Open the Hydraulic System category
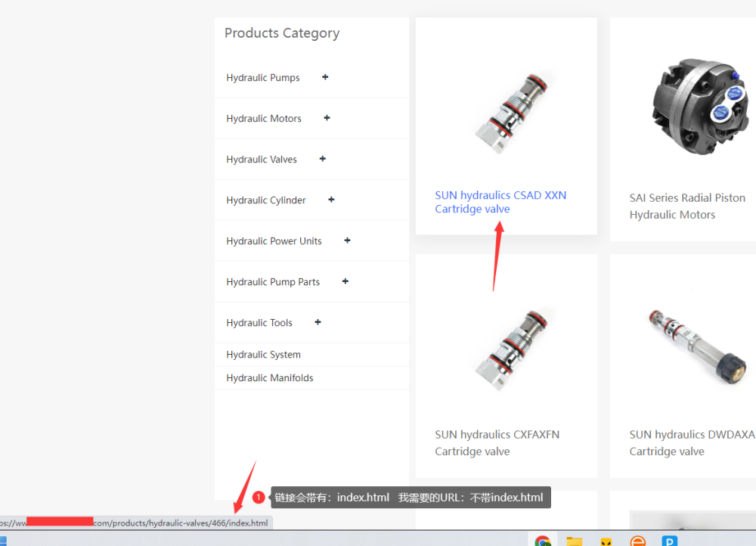The width and height of the screenshot is (756, 546). tap(263, 355)
